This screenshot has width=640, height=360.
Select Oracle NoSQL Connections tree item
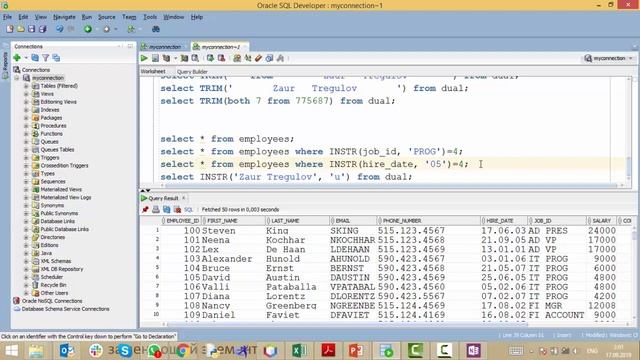pos(52,301)
